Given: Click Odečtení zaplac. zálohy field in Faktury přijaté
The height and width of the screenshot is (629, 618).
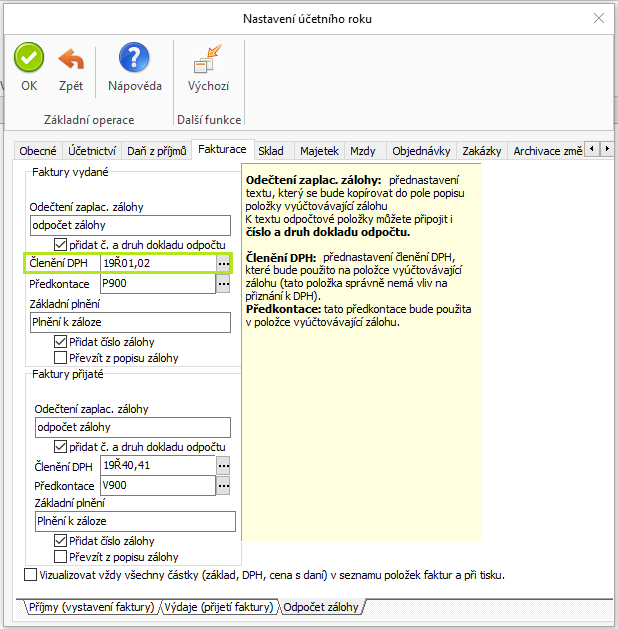Looking at the screenshot, I should 133,427.
